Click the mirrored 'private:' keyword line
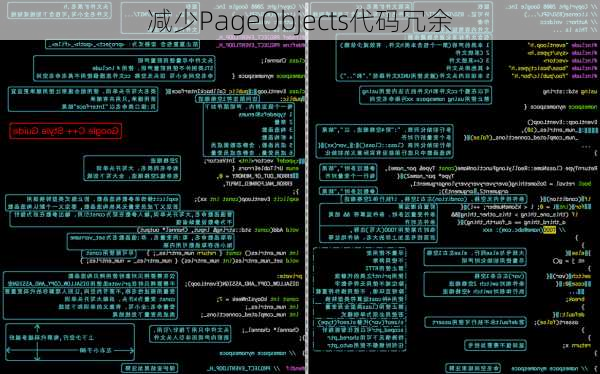The image size is (600, 374). [290, 276]
